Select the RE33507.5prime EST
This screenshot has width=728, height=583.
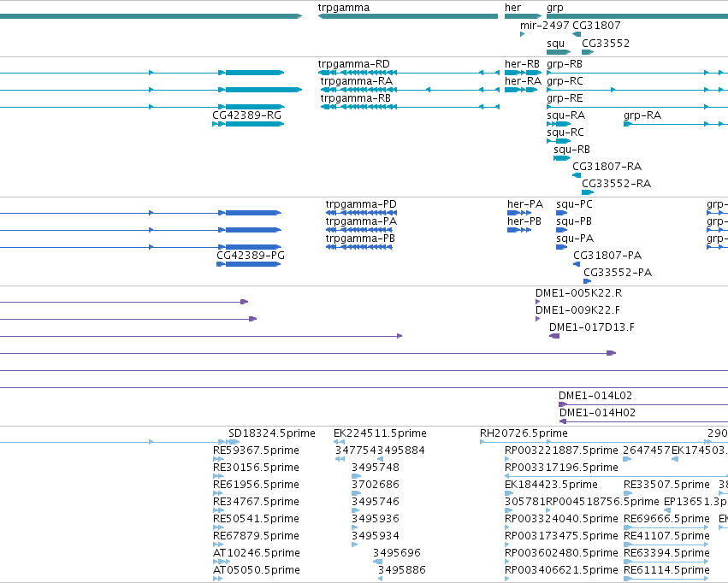627,493
